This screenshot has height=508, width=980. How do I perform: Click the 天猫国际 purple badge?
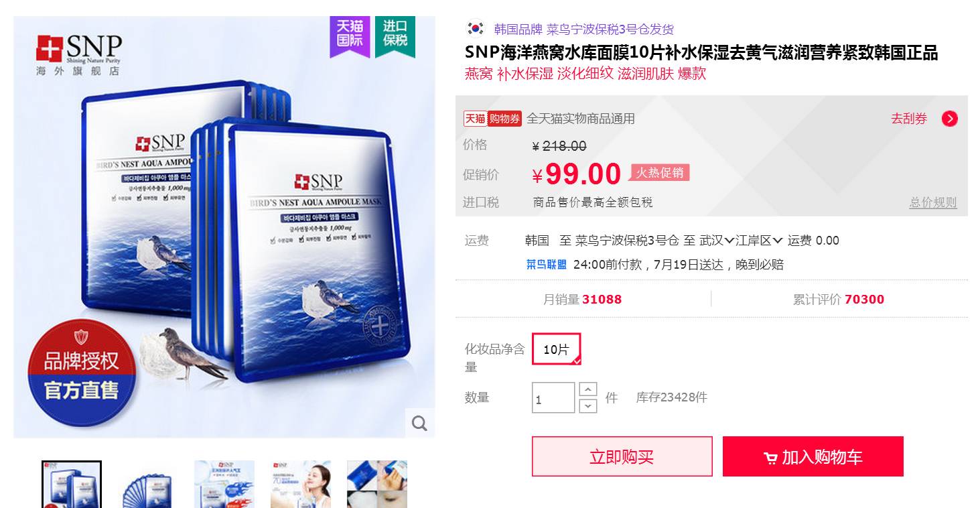click(350, 35)
